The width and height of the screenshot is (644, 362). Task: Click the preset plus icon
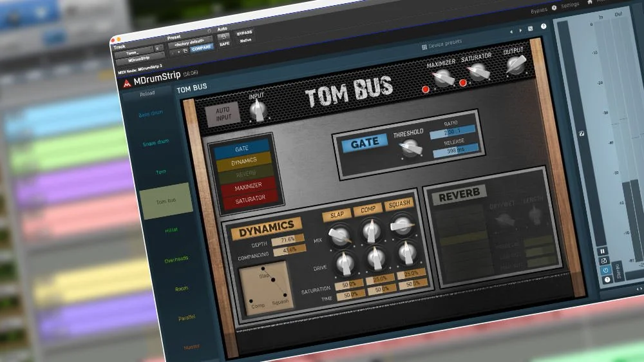178,52
